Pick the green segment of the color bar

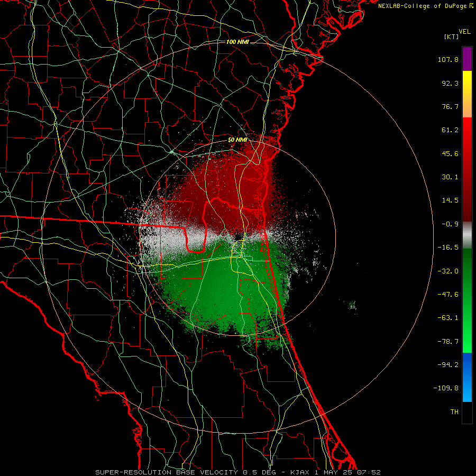pyautogui.click(x=467, y=300)
